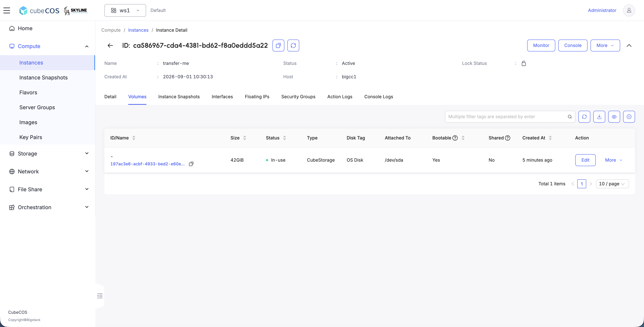
Task: Expand the File Share menu section
Action: [48, 189]
